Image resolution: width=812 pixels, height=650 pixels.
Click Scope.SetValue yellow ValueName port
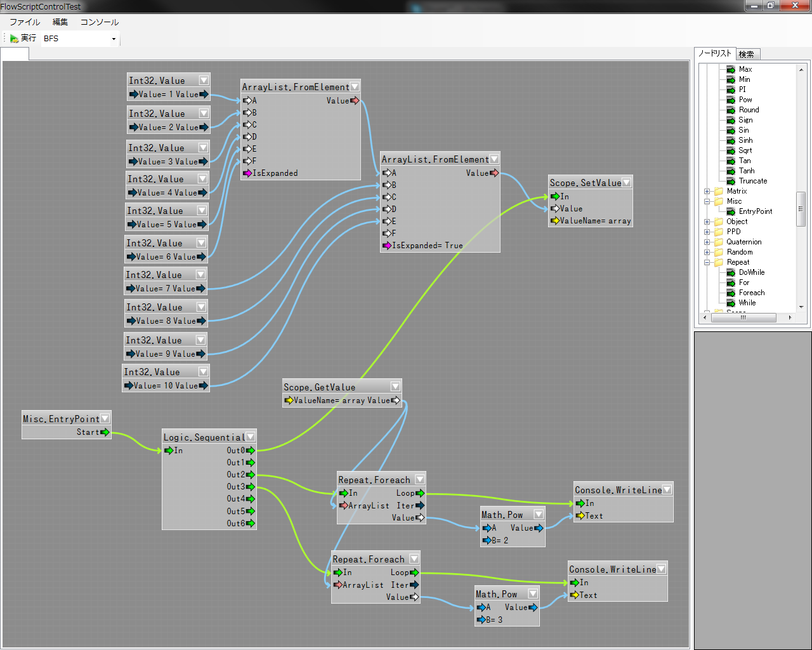click(555, 221)
